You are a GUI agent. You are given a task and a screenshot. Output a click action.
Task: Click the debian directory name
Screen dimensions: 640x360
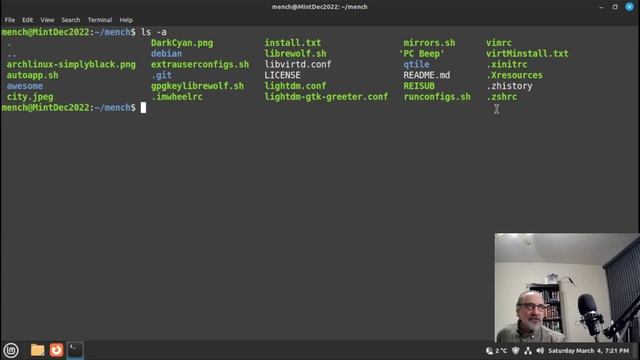pos(167,53)
